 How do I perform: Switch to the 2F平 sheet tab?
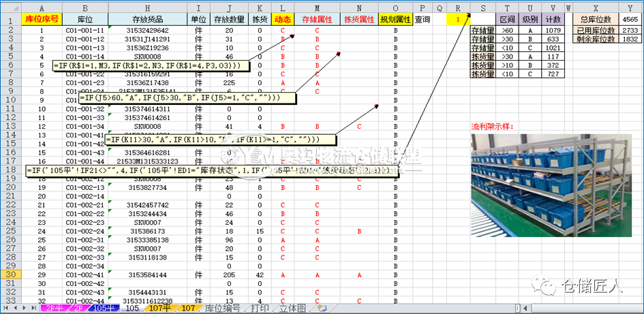coord(55,308)
